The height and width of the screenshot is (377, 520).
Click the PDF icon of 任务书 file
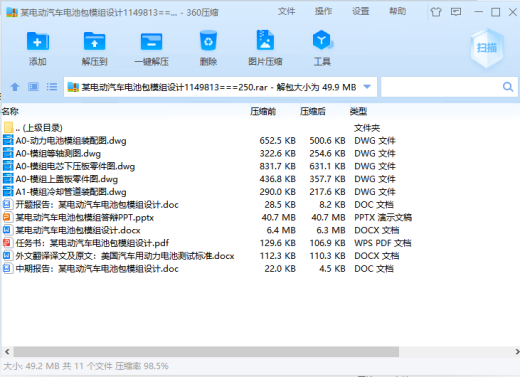point(7,243)
